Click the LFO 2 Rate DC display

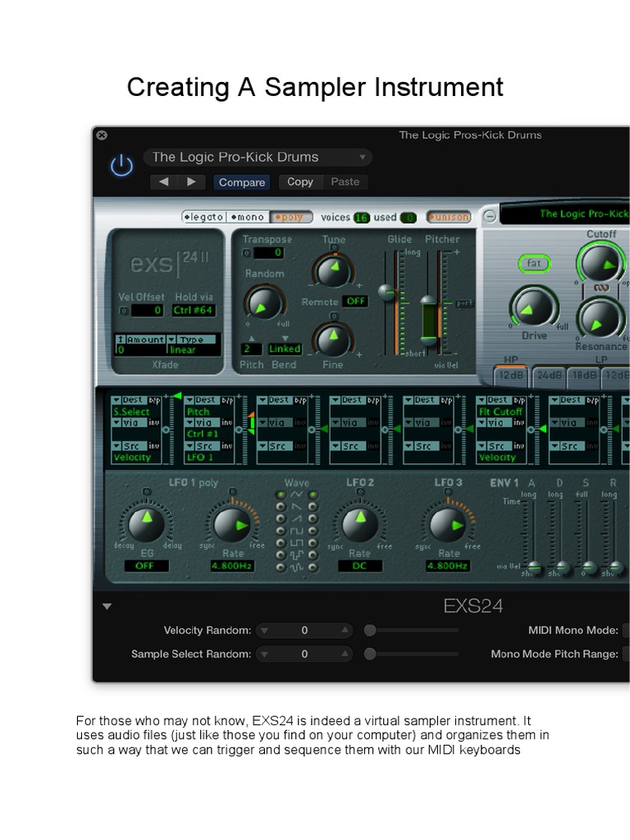(359, 566)
